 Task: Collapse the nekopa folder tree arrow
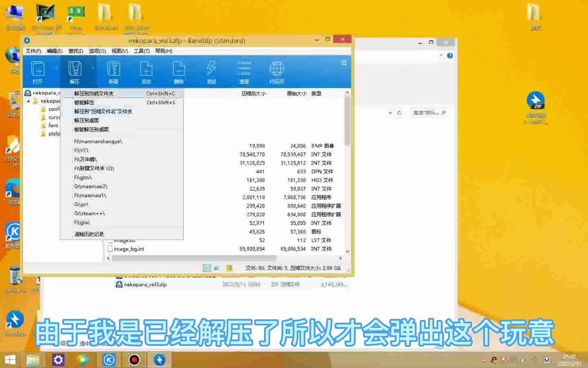[x=28, y=101]
